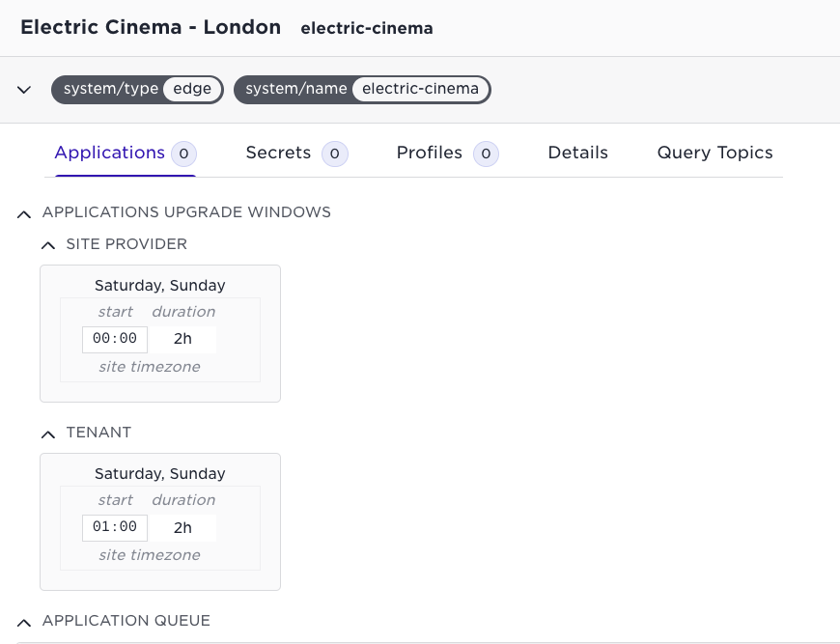Collapse the tag row using the left chevron
Image resolution: width=840 pixels, height=644 pixels.
coord(23,89)
